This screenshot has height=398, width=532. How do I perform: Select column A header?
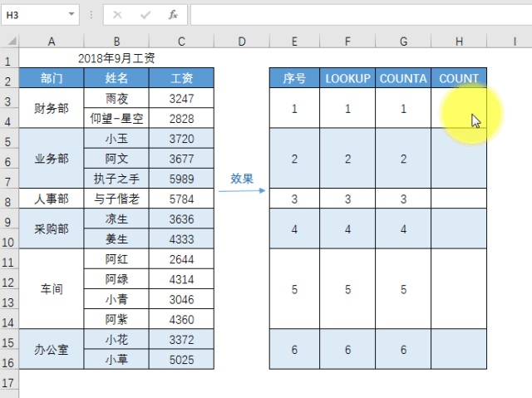[52, 42]
